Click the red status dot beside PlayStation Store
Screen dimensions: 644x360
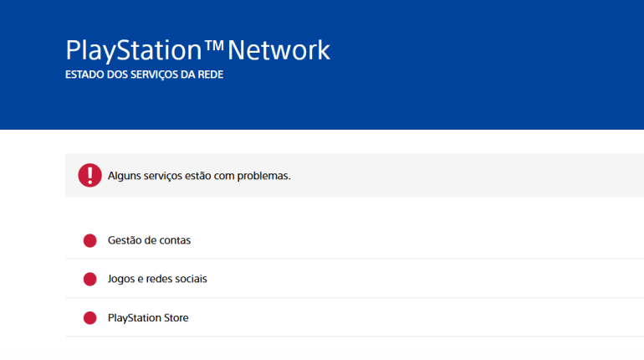click(x=90, y=317)
